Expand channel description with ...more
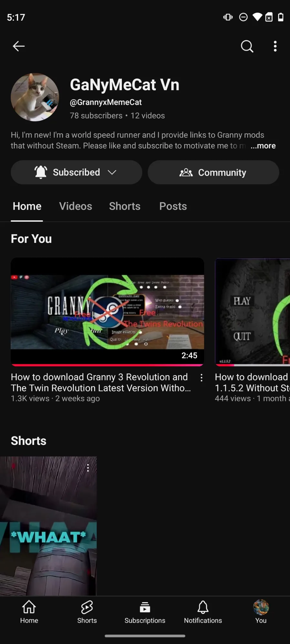The width and height of the screenshot is (290, 644). pos(263,146)
